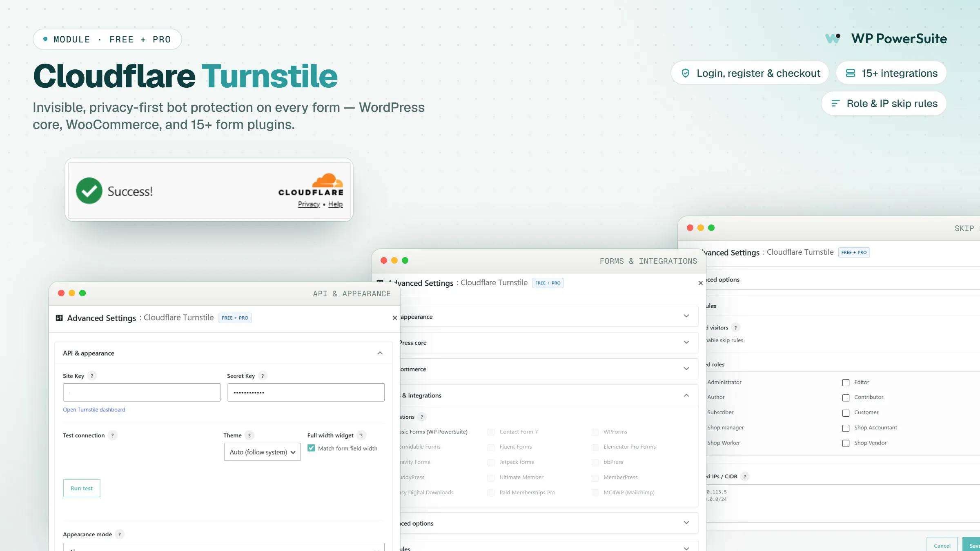The image size is (980, 551).
Task: Tick the MemberPress checkbox
Action: (x=595, y=478)
